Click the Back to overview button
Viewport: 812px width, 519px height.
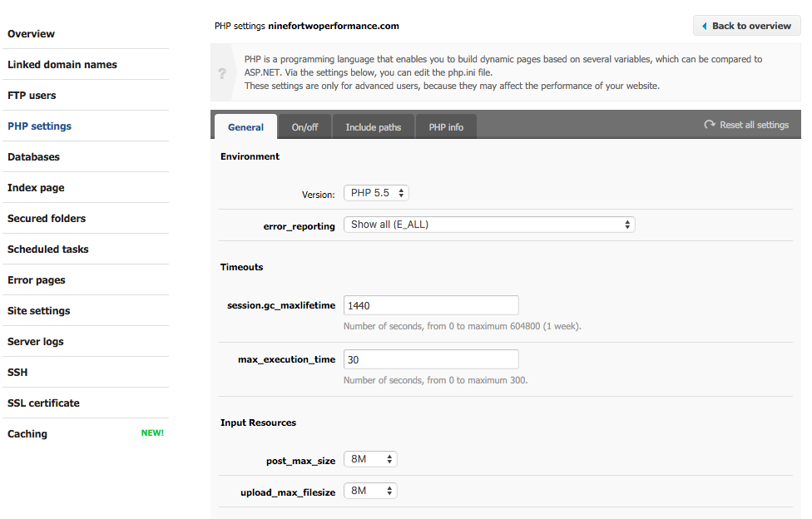point(747,26)
